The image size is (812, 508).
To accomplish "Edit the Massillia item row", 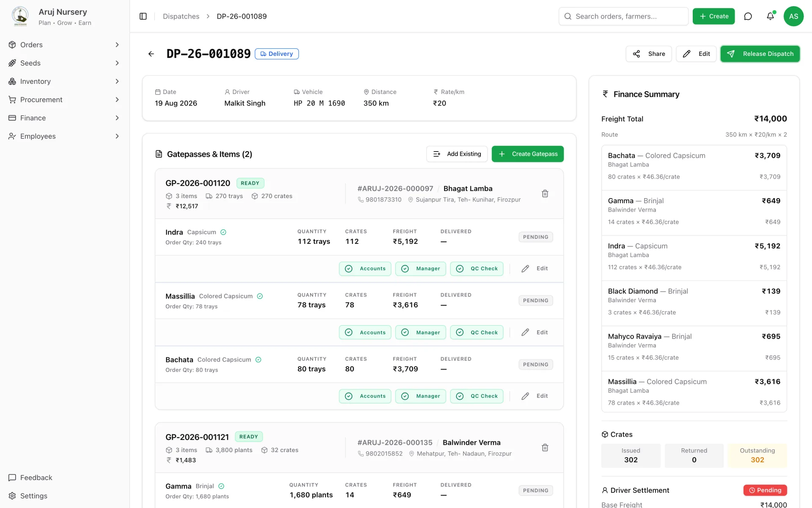I will [535, 332].
